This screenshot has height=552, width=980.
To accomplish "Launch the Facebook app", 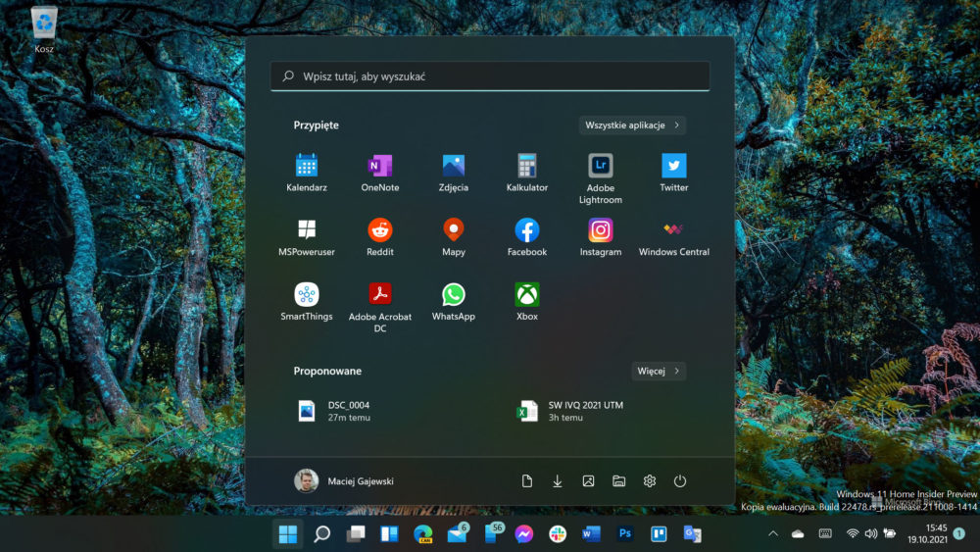I will (527, 237).
